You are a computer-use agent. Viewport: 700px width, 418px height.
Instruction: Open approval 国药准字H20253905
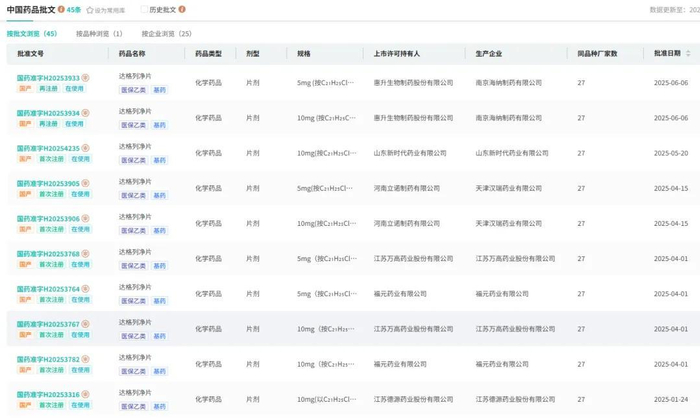(x=48, y=184)
